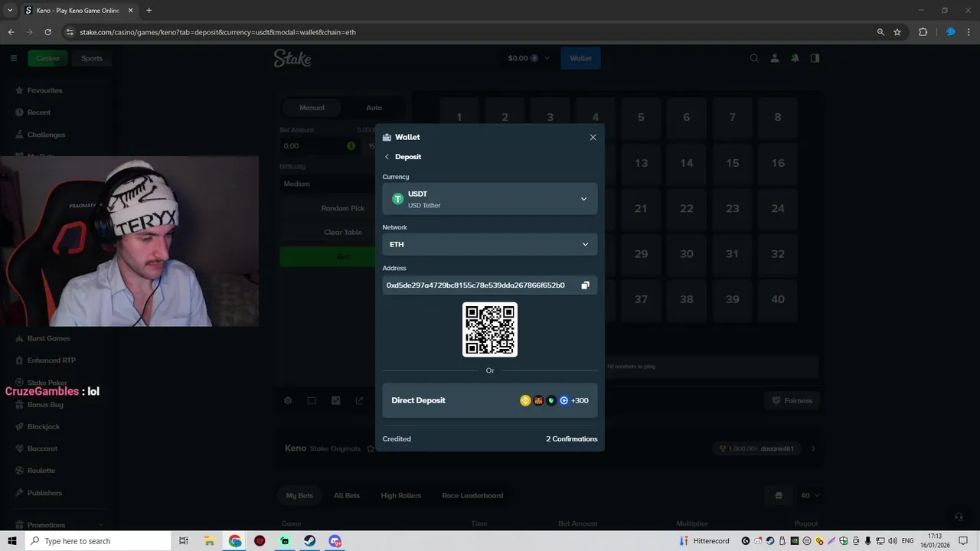This screenshot has width=980, height=551.
Task: Select Keno number 8
Action: click(778, 117)
